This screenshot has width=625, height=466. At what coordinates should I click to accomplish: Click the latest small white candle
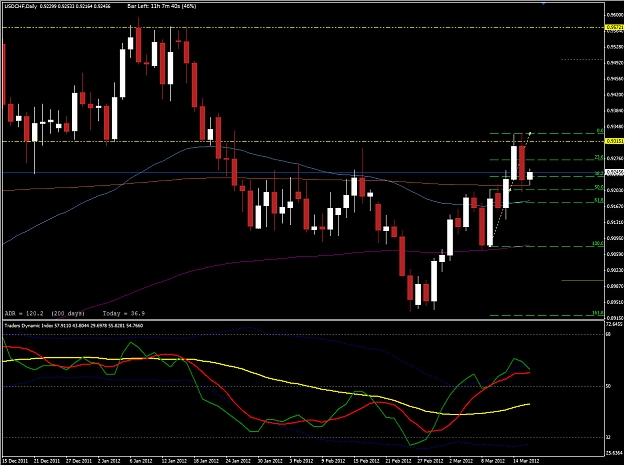530,176
